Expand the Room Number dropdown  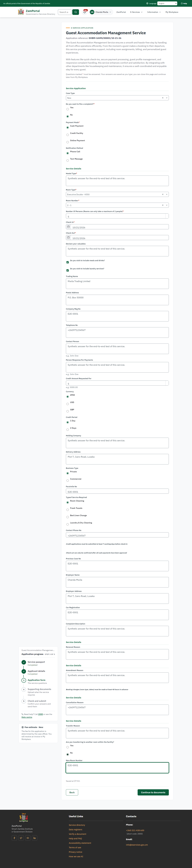pyautogui.click(x=167, y=205)
